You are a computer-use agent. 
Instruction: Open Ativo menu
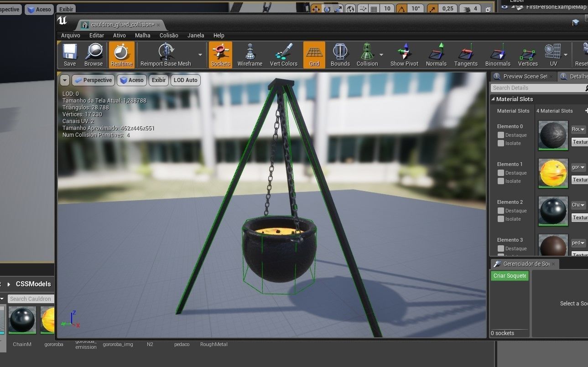120,35
